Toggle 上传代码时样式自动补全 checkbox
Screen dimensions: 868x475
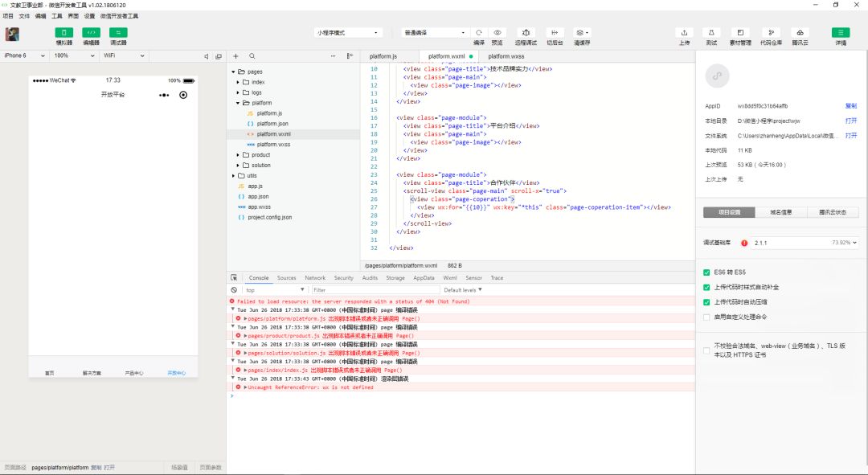click(x=706, y=287)
